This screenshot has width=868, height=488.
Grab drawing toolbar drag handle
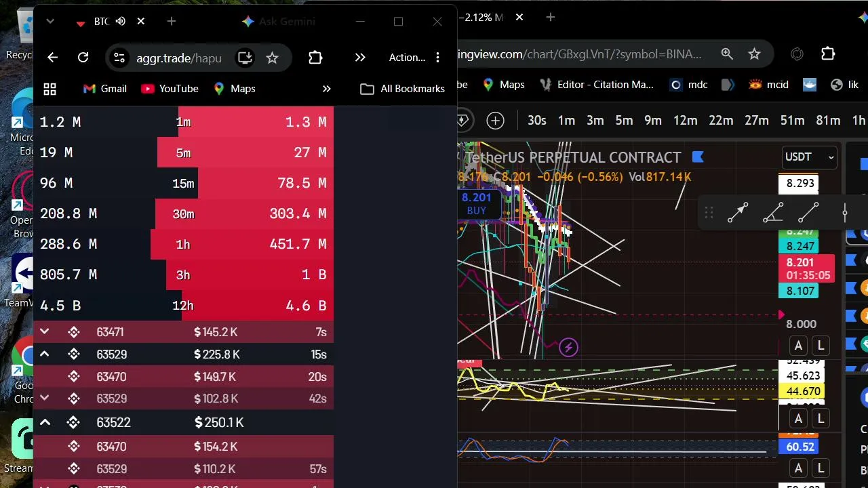click(x=709, y=213)
